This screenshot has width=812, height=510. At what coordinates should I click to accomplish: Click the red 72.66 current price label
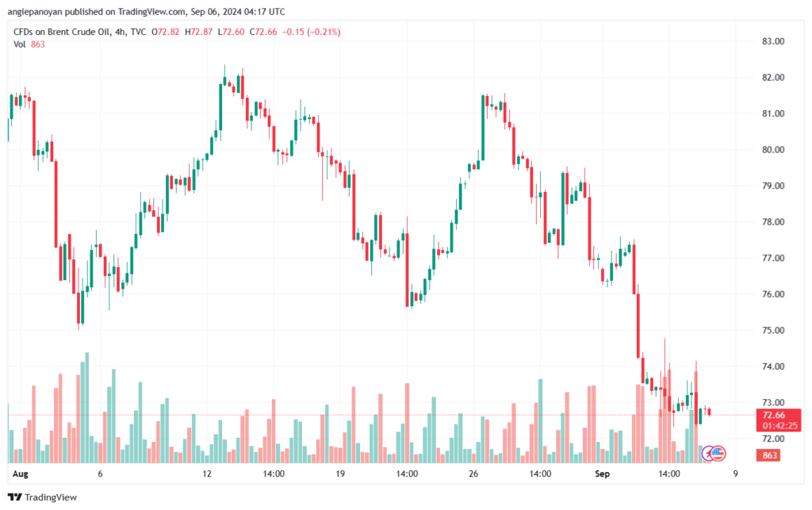[x=774, y=415]
